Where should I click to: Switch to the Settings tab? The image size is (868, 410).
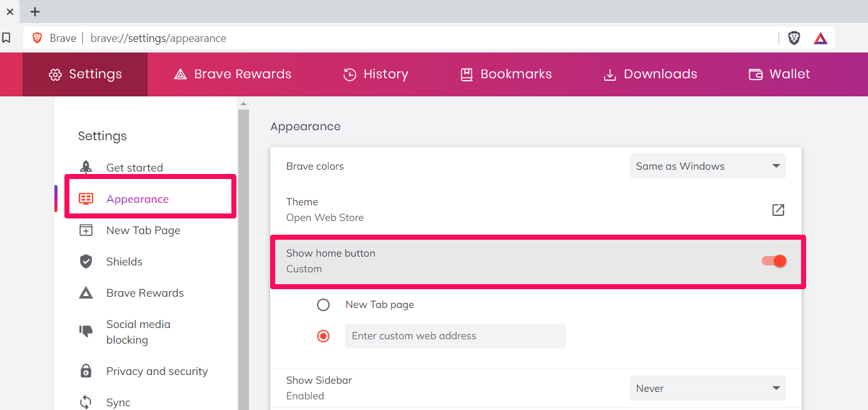[x=85, y=74]
